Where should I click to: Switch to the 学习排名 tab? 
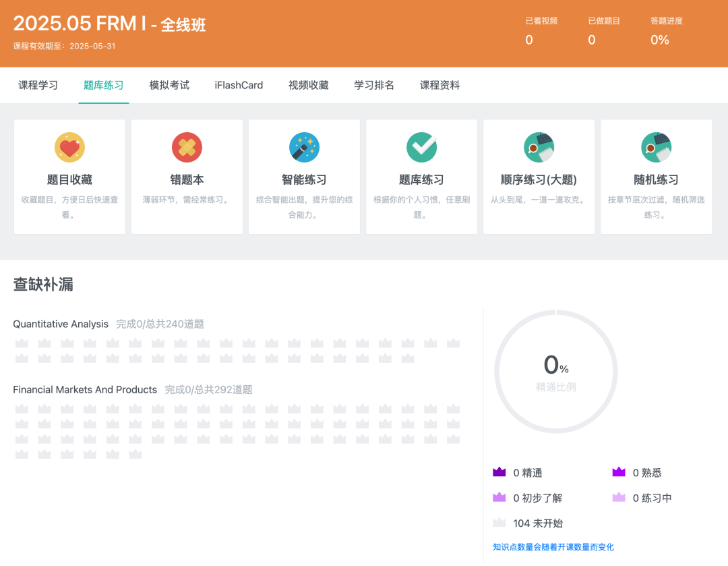374,85
